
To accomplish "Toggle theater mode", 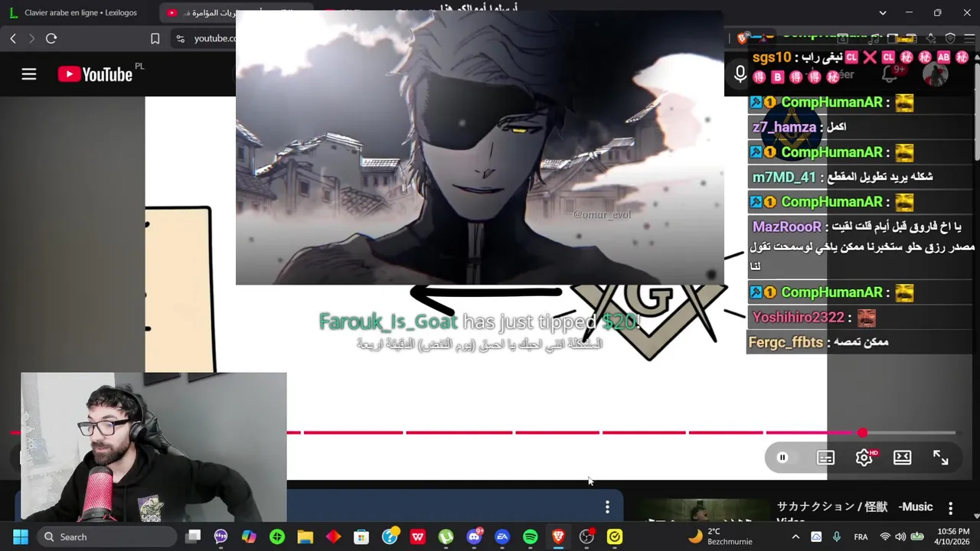I will click(902, 458).
